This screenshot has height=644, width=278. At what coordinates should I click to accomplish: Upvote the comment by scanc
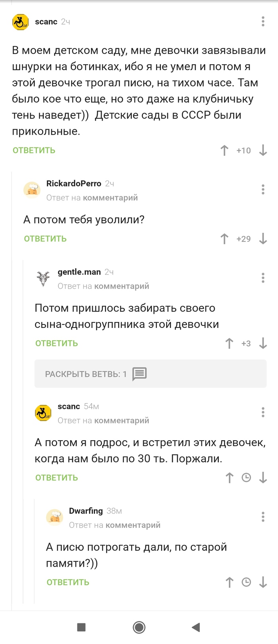[x=225, y=151]
